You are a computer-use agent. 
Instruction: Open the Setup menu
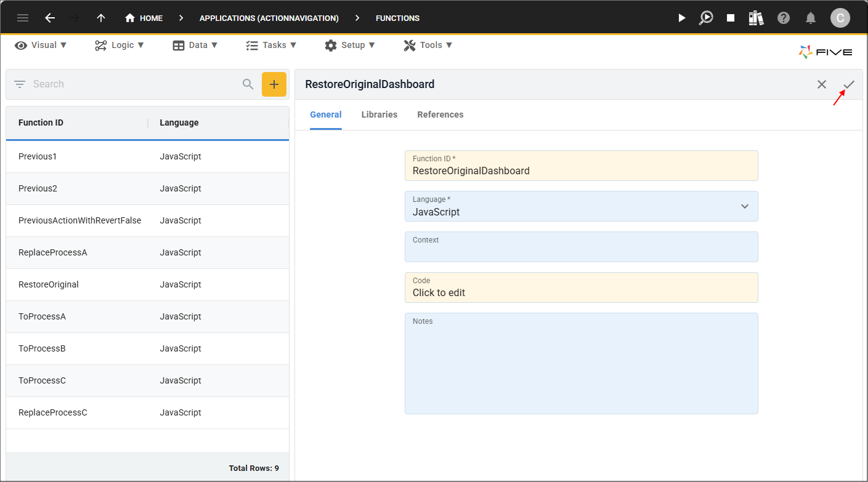point(350,45)
